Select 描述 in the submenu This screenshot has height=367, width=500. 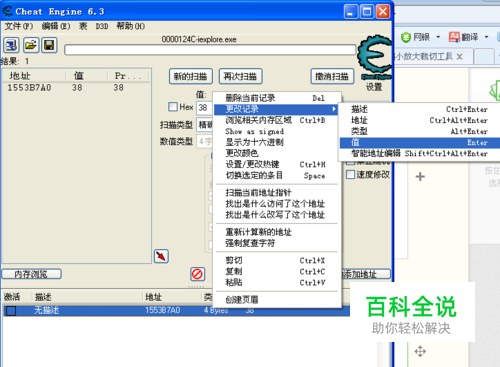[420, 109]
